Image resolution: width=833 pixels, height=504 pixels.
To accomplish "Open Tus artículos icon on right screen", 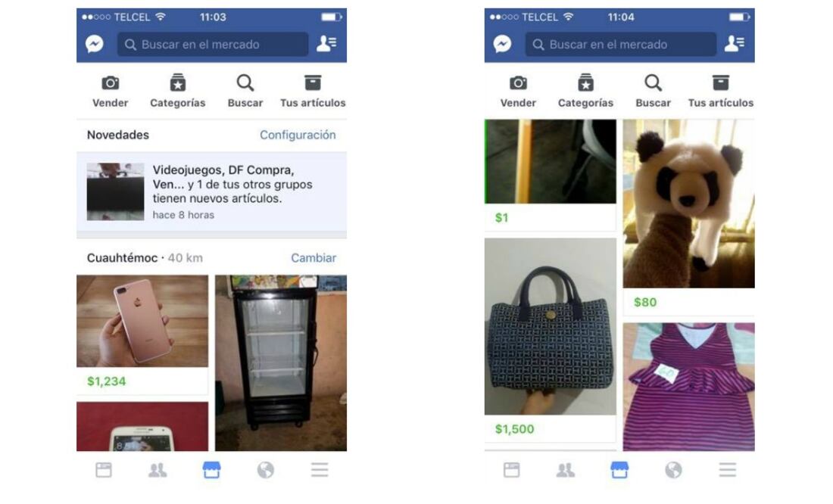I will (x=720, y=82).
